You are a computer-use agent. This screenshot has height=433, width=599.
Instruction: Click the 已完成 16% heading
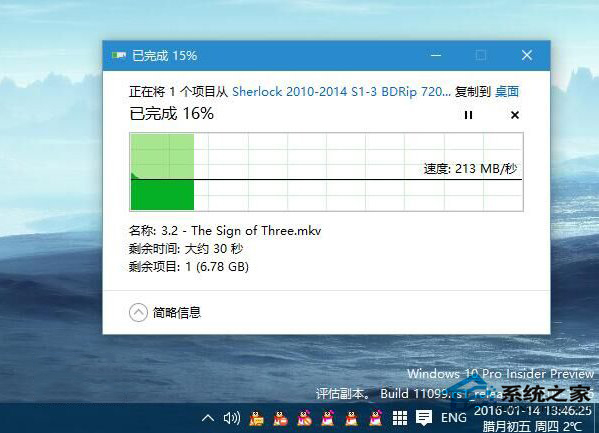click(172, 114)
